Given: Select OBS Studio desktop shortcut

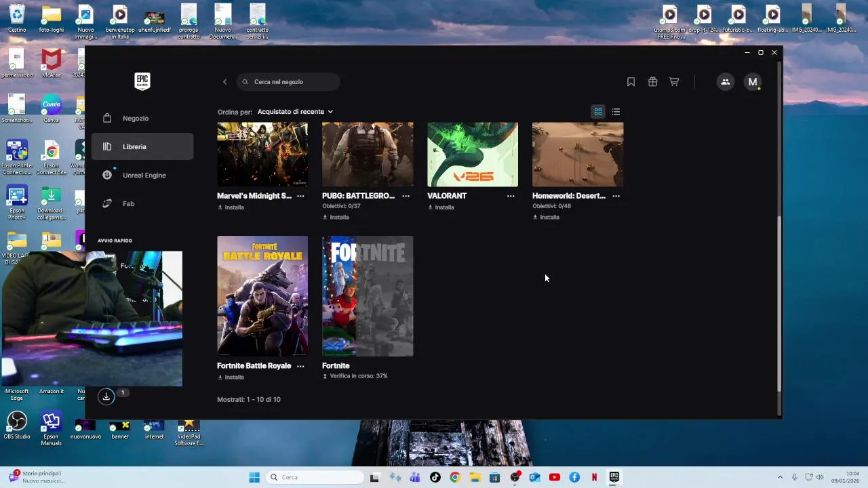Looking at the screenshot, I should (x=17, y=425).
